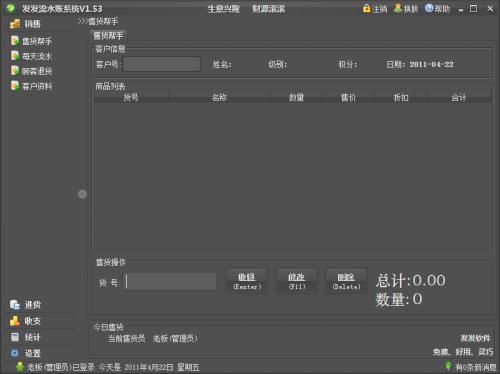Open 每天流水 from the sidebar
The width and height of the screenshot is (500, 374).
(x=37, y=56)
